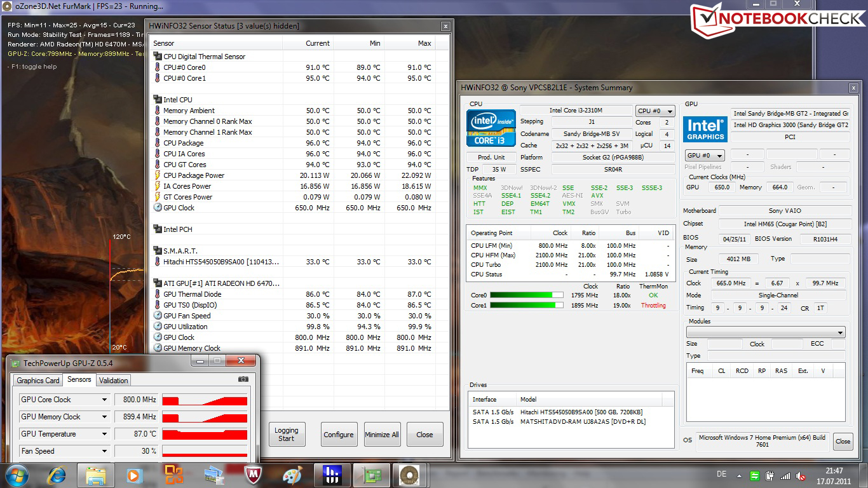Click the GPU Temperature red graph
The image size is (868, 488).
coord(205,434)
